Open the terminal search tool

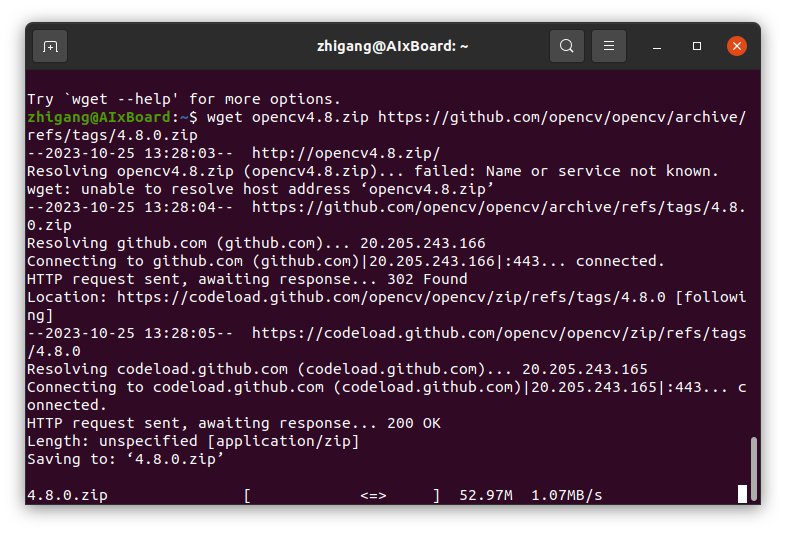pyautogui.click(x=566, y=46)
